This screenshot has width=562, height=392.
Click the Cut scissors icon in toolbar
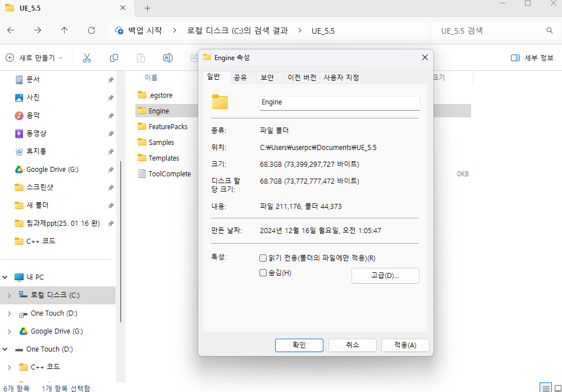[86, 58]
